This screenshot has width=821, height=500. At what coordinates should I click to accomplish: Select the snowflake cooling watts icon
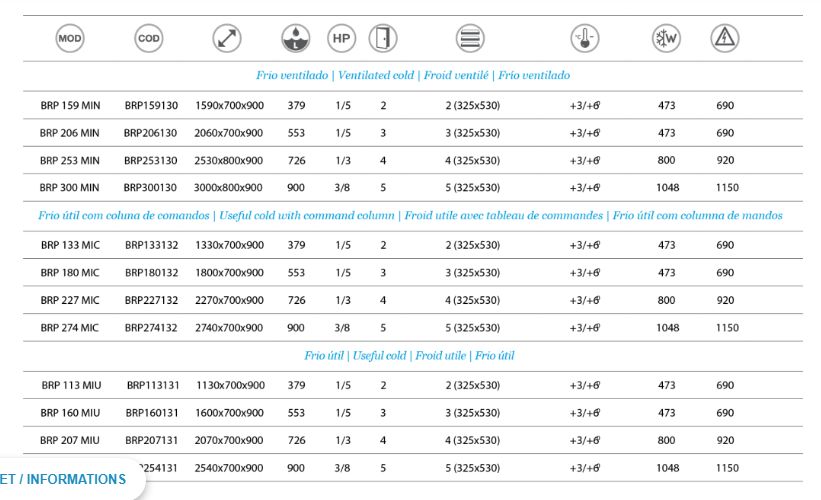666,39
